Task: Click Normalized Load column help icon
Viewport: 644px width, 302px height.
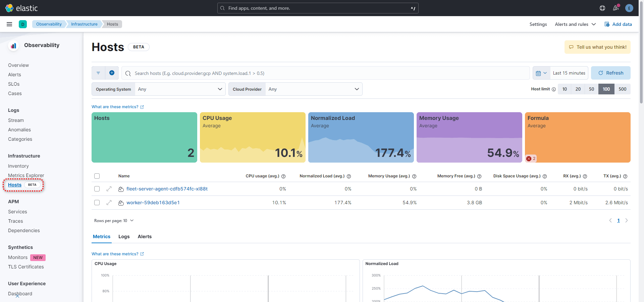Action: 349,176
